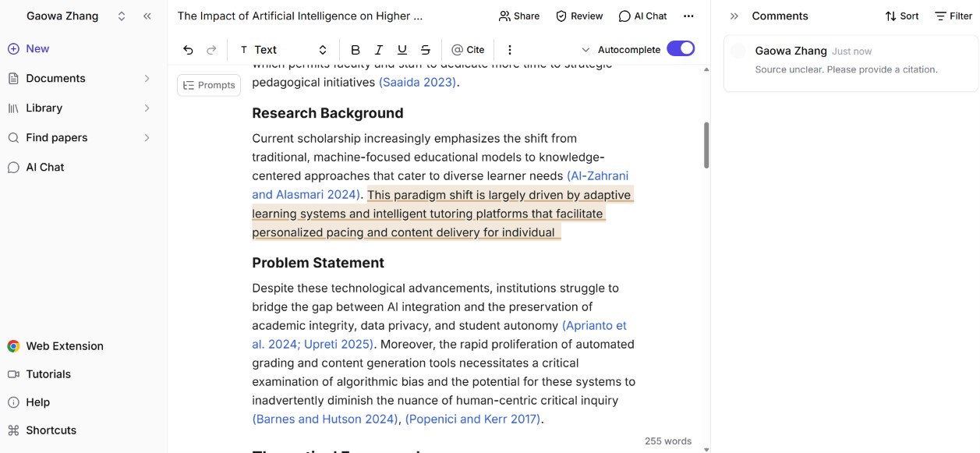Screen dimensions: 980x453
Task: Open AI Chat in the top bar
Action: (643, 16)
